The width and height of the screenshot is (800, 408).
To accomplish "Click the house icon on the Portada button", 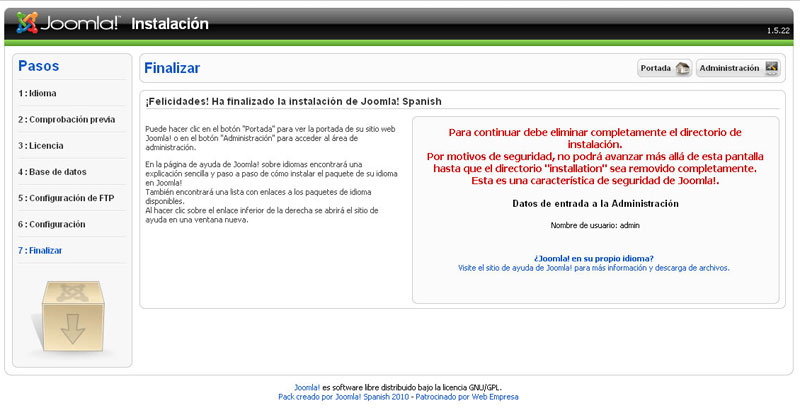I will (x=682, y=69).
